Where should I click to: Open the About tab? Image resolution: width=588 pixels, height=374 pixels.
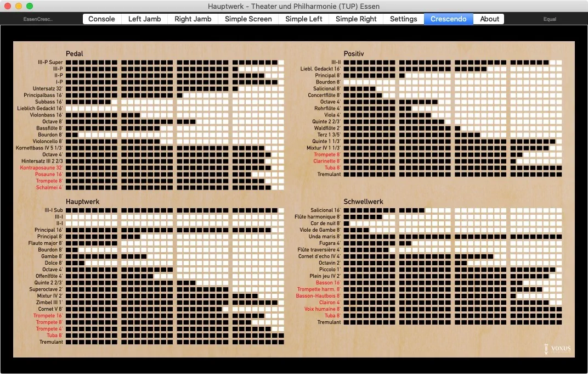tap(489, 19)
